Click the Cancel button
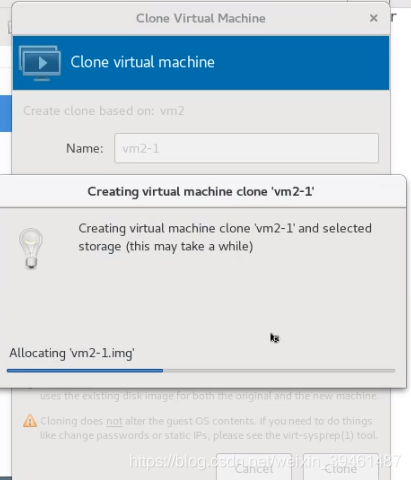The width and height of the screenshot is (411, 480). coord(254,468)
